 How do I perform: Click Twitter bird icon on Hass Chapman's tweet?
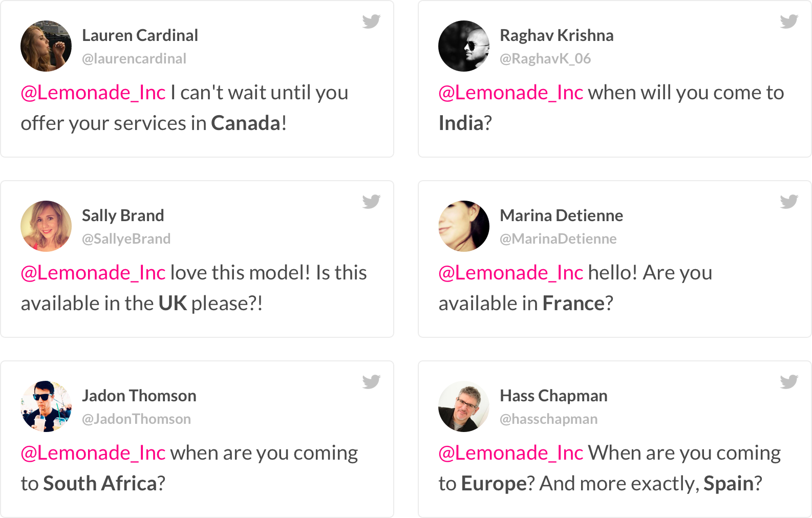pyautogui.click(x=789, y=382)
